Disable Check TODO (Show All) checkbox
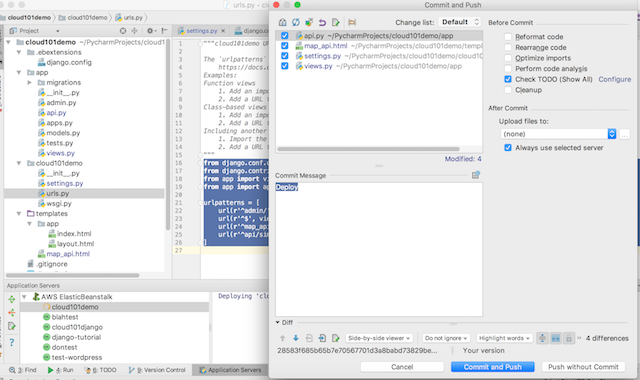This screenshot has height=380, width=640. click(x=508, y=79)
